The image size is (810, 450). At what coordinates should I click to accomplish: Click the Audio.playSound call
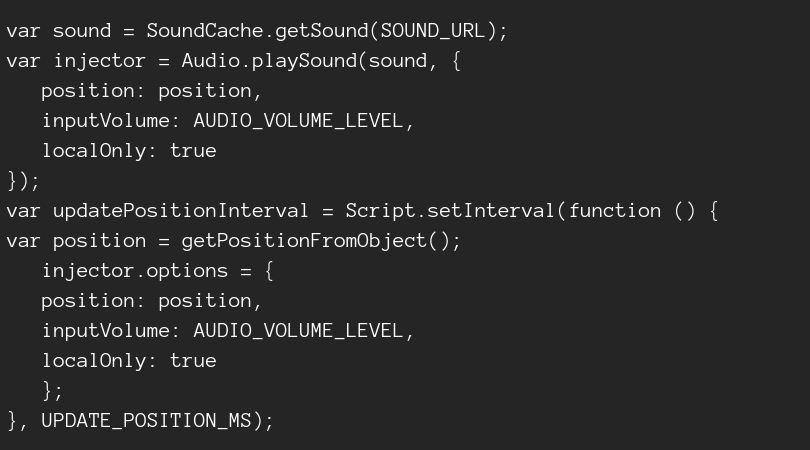tap(268, 60)
